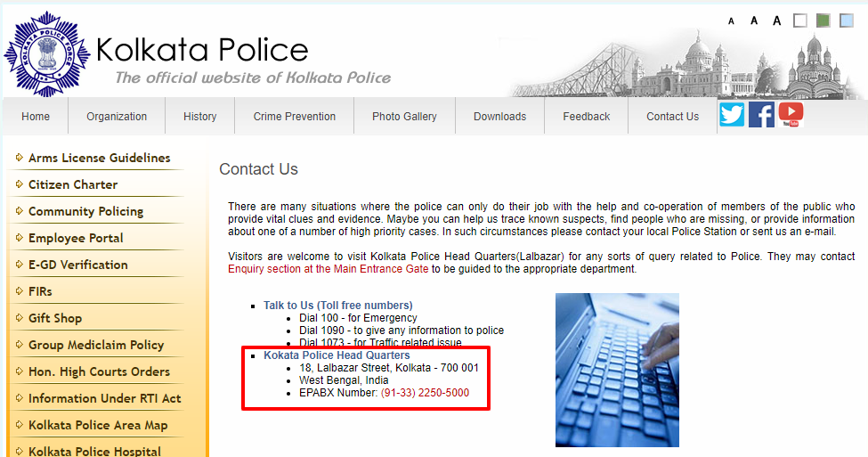868x457 pixels.
Task: Open Information Under RTI Act link
Action: point(105,398)
